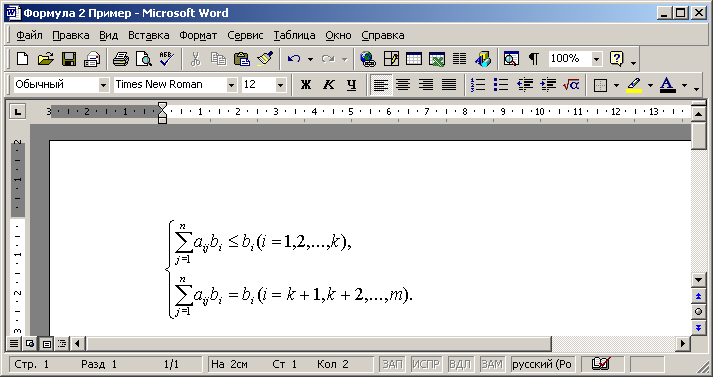
Task: Click ИСПР status bar indicator
Action: point(426,364)
